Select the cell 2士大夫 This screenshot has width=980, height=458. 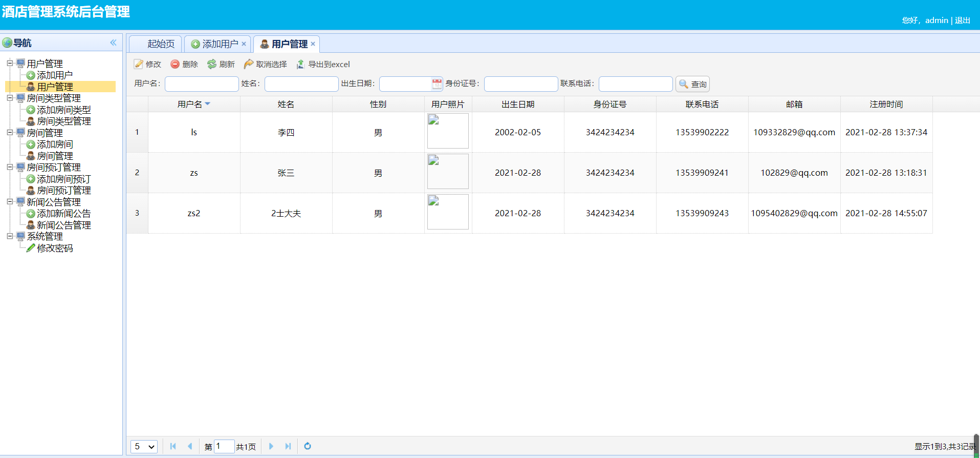pyautogui.click(x=286, y=214)
